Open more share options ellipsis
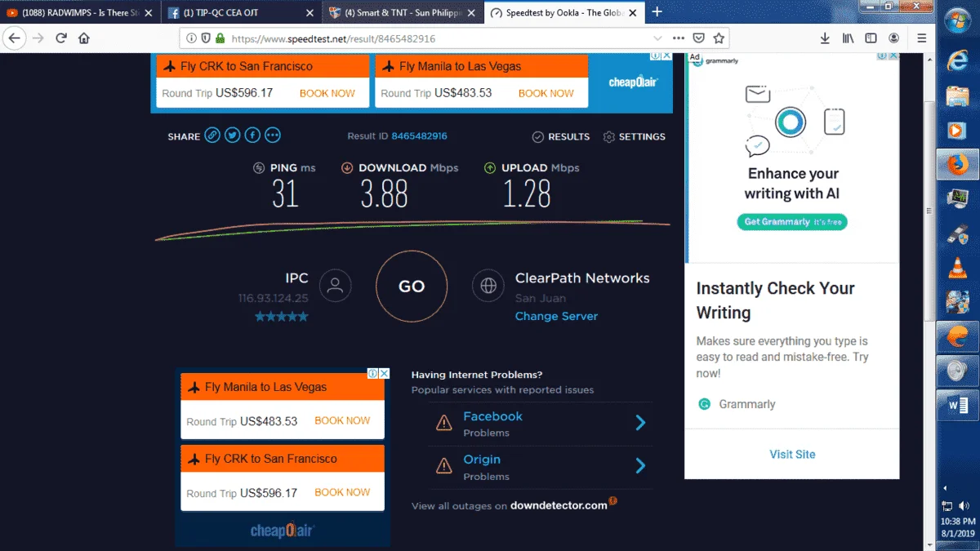The image size is (980, 551). pyautogui.click(x=273, y=136)
